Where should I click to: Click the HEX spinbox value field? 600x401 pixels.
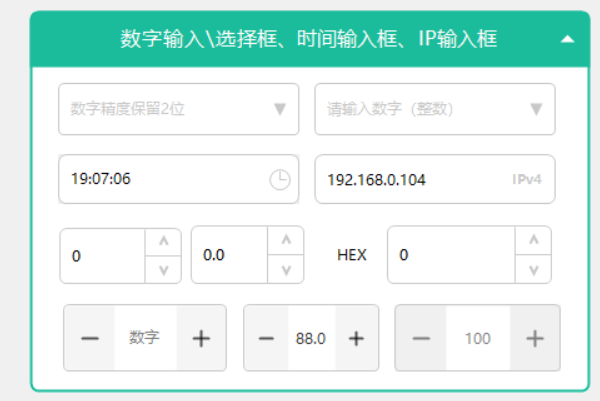(x=452, y=255)
